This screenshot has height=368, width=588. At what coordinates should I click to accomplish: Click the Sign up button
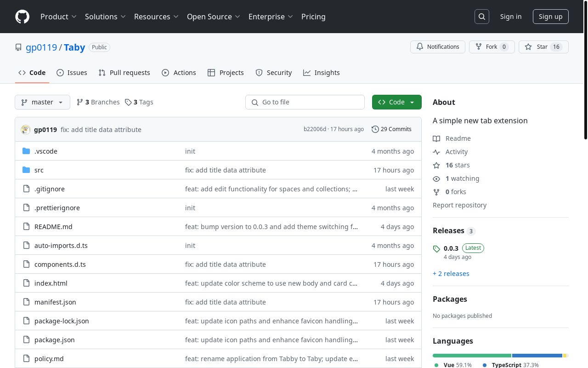point(550,17)
